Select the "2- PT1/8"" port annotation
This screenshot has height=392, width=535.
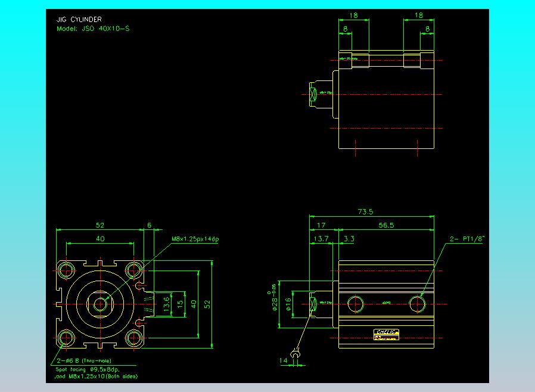tap(467, 239)
